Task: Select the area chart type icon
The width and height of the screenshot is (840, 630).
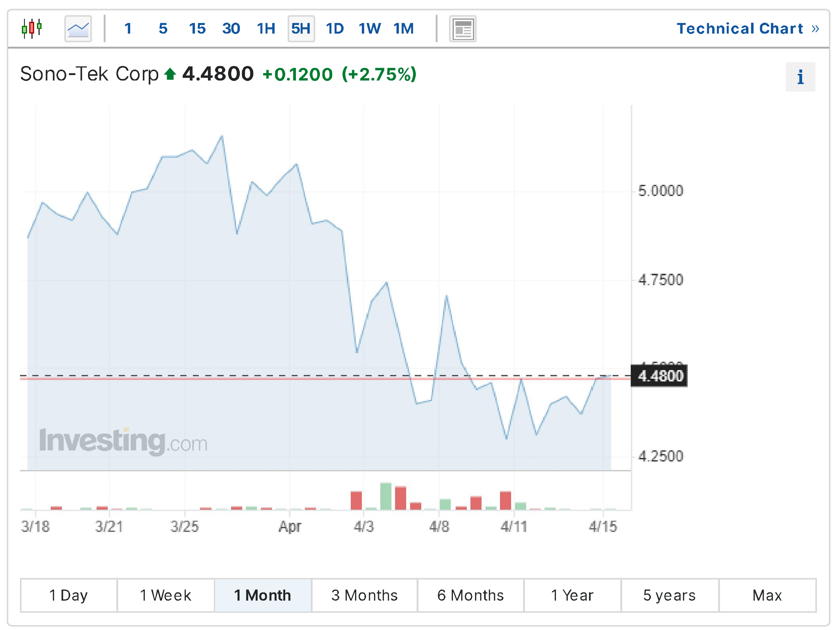Action: pos(78,29)
